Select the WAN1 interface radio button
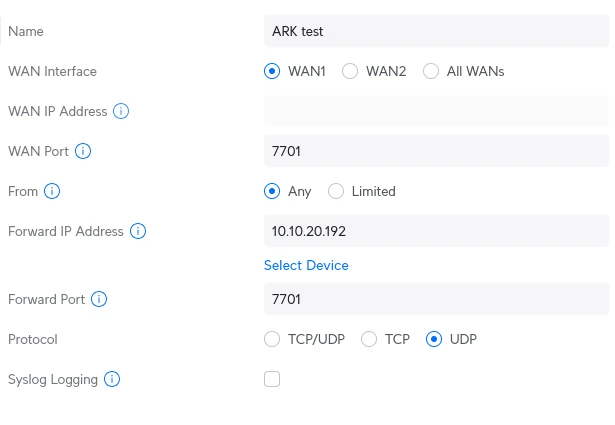The width and height of the screenshot is (615, 425). (x=272, y=71)
